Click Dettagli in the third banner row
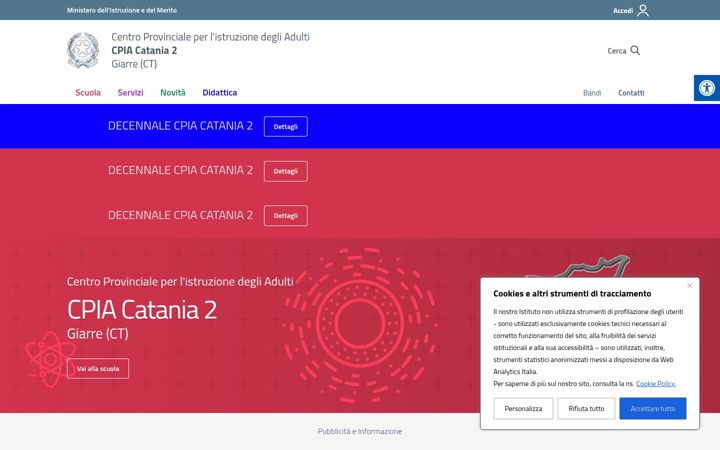The image size is (720, 450). [286, 215]
